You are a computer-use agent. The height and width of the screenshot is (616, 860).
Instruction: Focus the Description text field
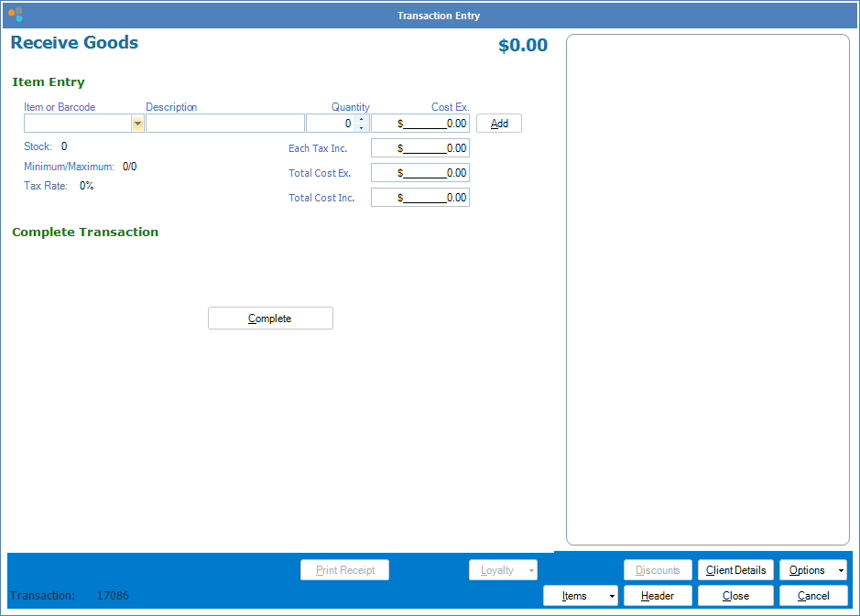(224, 124)
